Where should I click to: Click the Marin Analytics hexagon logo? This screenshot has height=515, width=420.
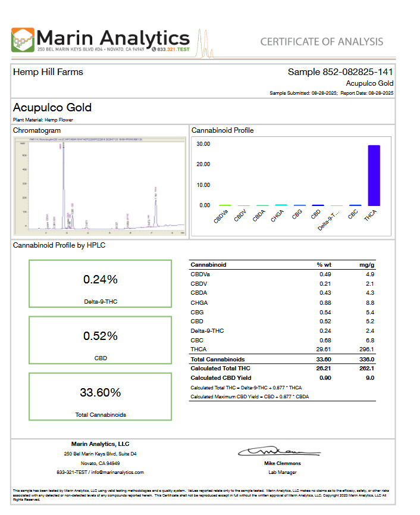pyautogui.click(x=23, y=40)
